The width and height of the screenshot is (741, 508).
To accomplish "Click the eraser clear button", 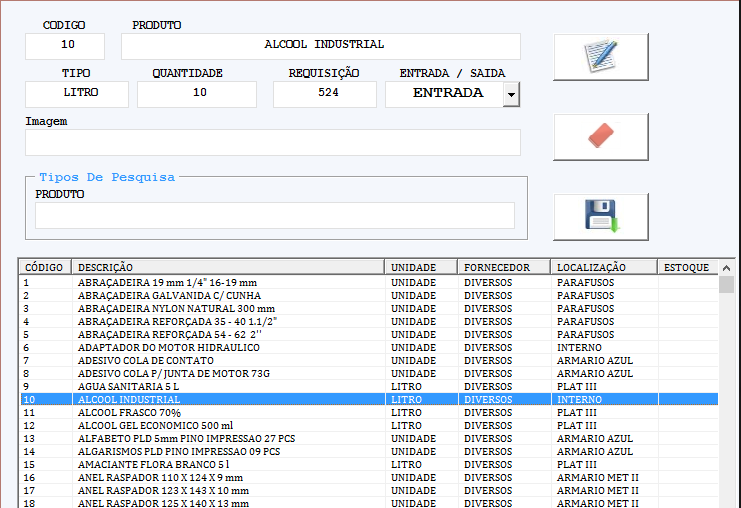I will pyautogui.click(x=601, y=137).
